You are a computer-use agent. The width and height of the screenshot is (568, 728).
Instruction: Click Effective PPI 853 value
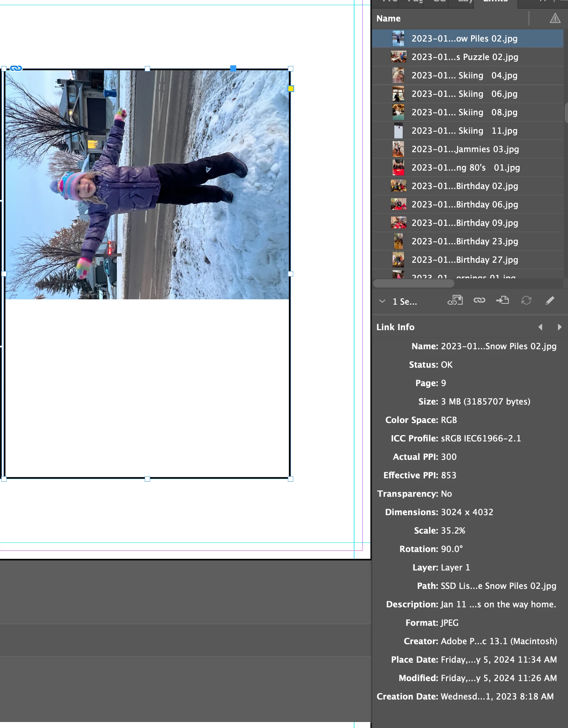point(449,475)
